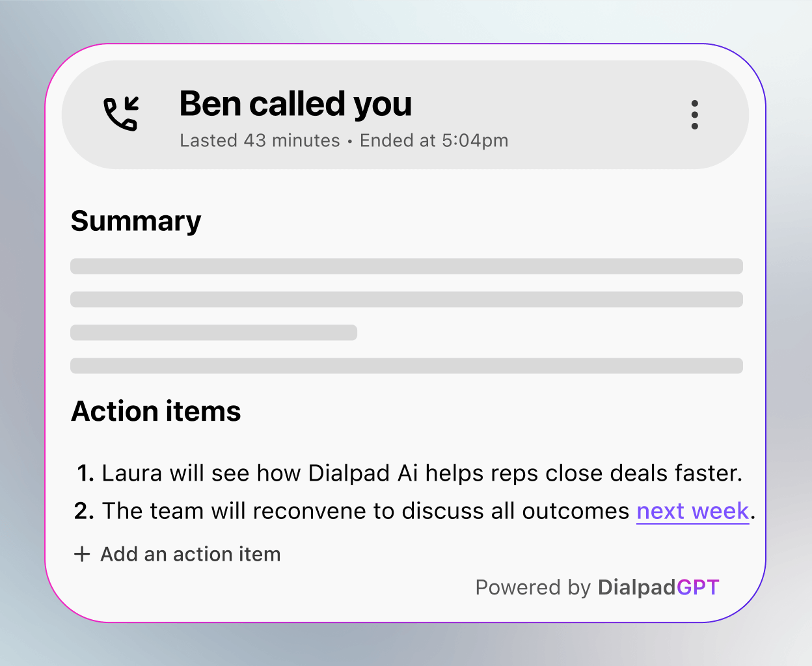Open the next week link
The width and height of the screenshot is (812, 666).
(692, 511)
